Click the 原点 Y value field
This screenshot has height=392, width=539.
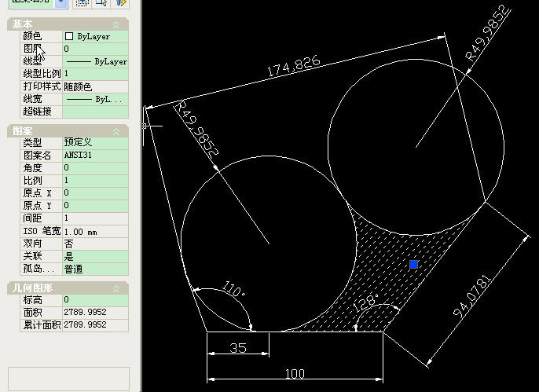click(x=95, y=206)
